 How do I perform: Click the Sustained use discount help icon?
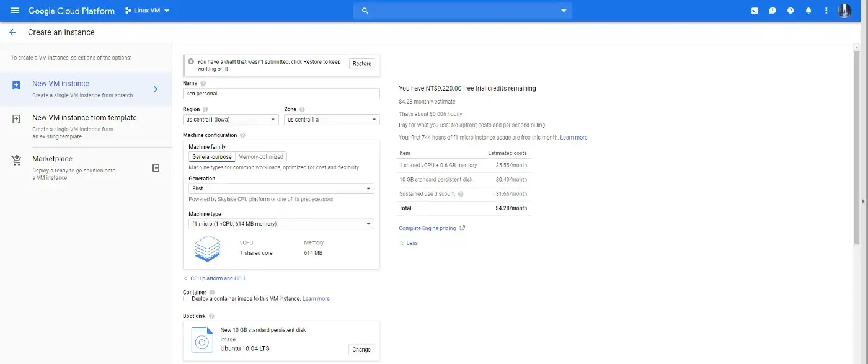tap(461, 194)
